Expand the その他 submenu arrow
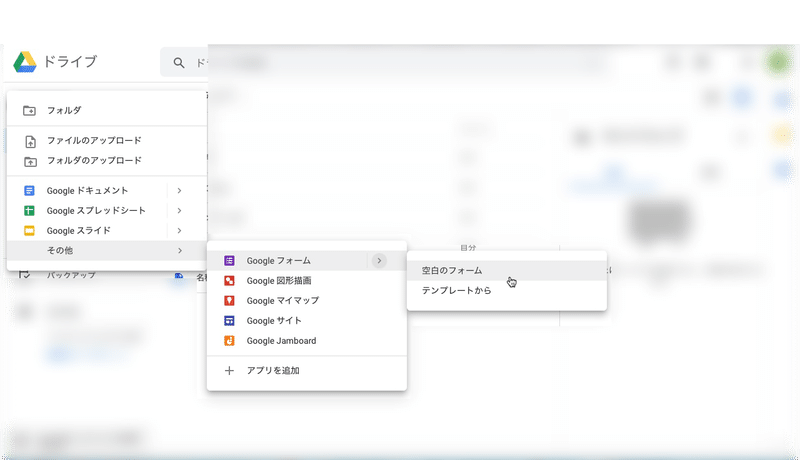The height and width of the screenshot is (460, 800). click(x=180, y=250)
